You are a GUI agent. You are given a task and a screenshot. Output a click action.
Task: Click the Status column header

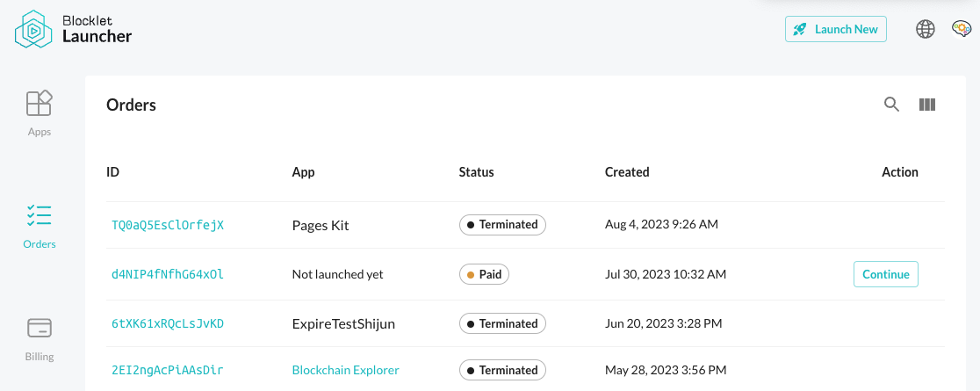[x=476, y=172]
